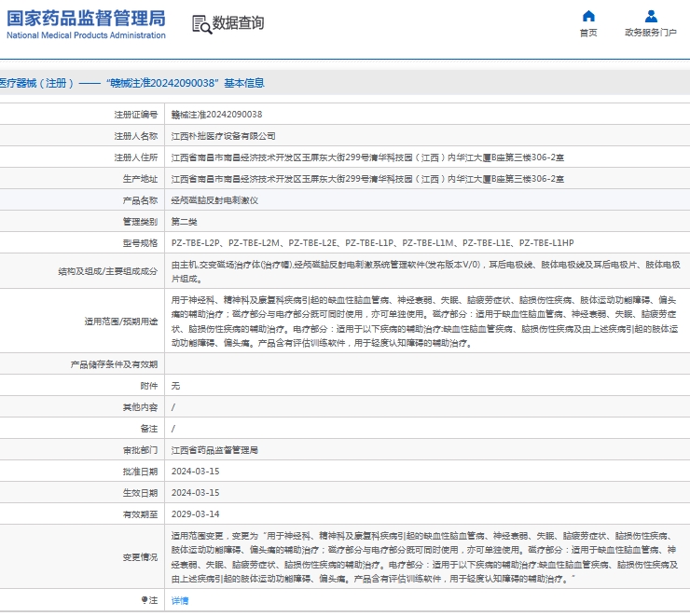Click the 备注 field label
The image size is (690, 616).
pyautogui.click(x=149, y=429)
